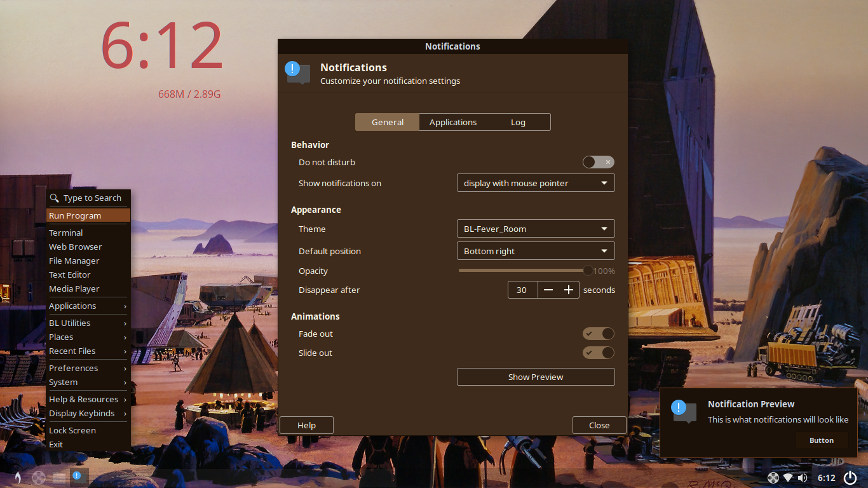The width and height of the screenshot is (868, 488).
Task: Switch to the Log tab
Action: [518, 122]
